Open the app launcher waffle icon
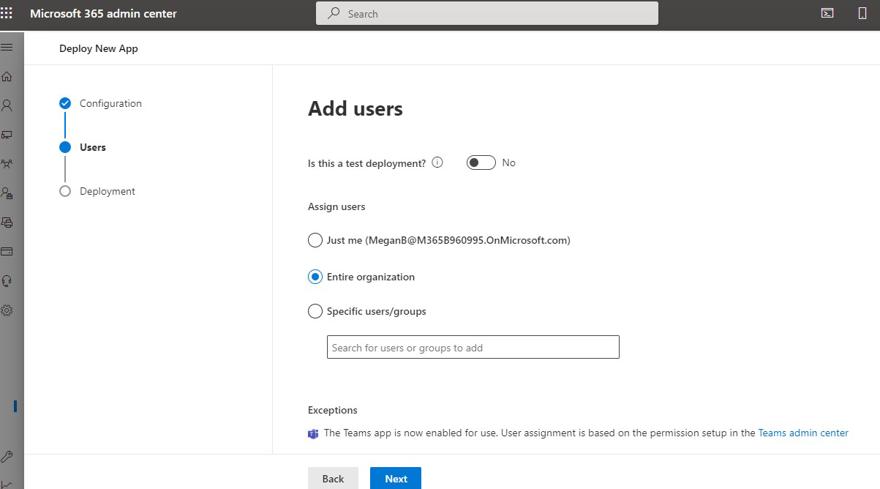This screenshot has width=880, height=489. (x=6, y=13)
